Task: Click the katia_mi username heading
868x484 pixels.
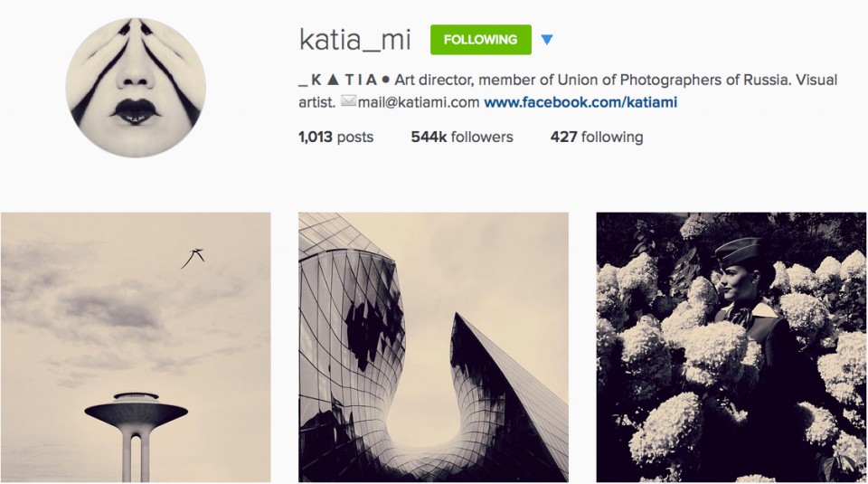Action: coord(354,40)
